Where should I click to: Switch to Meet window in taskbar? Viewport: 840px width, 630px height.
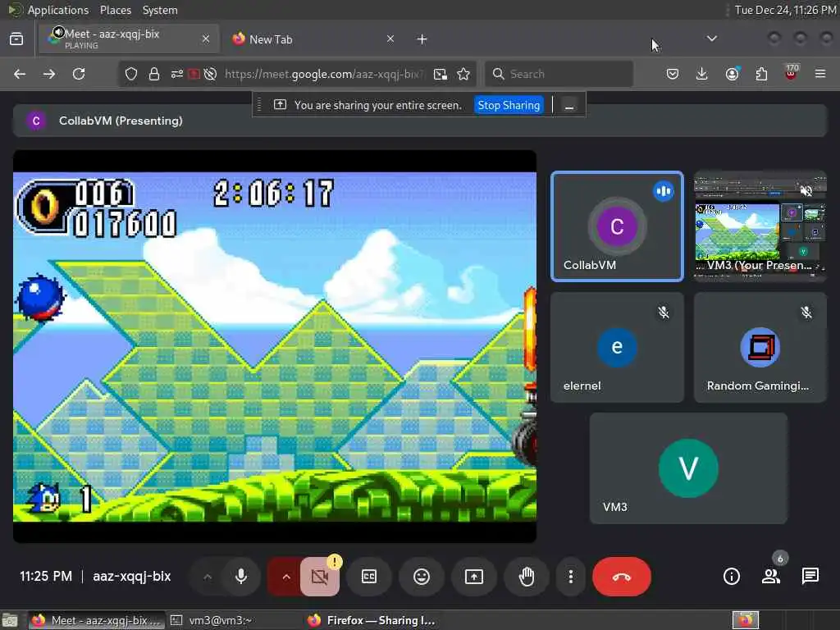pyautogui.click(x=97, y=620)
